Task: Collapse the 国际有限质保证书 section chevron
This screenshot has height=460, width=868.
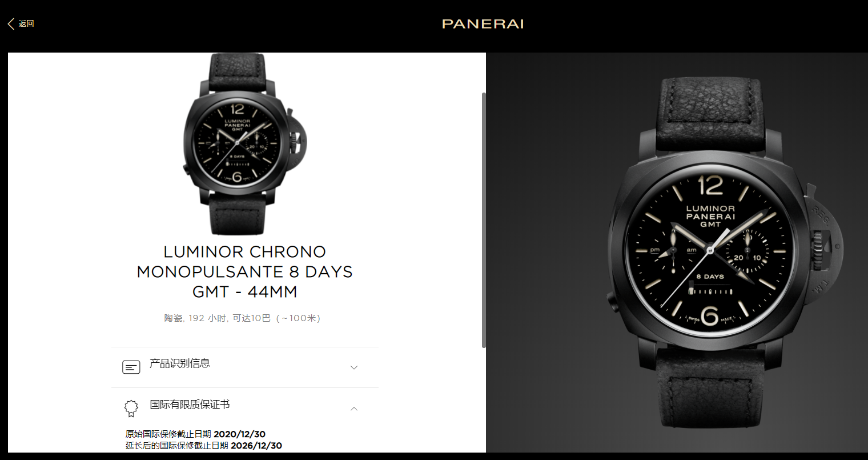Action: click(x=354, y=409)
